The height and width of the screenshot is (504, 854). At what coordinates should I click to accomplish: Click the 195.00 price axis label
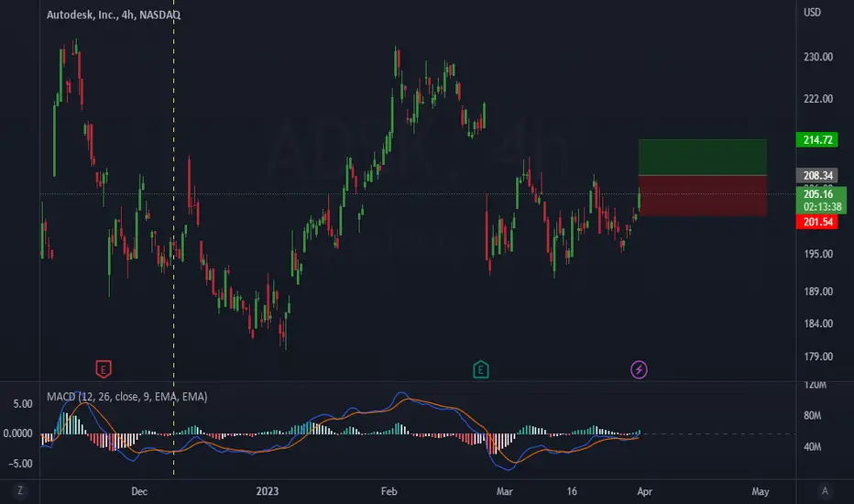(818, 254)
